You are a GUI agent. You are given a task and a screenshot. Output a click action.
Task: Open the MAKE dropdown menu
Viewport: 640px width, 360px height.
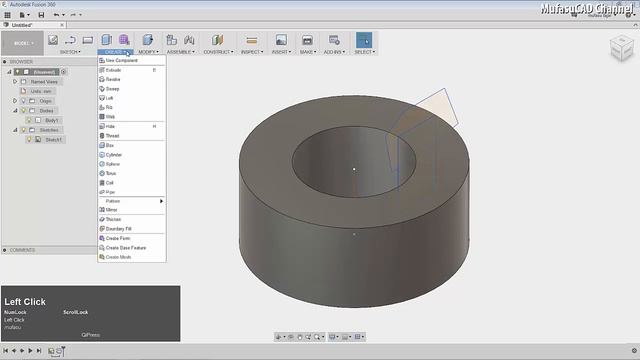308,52
